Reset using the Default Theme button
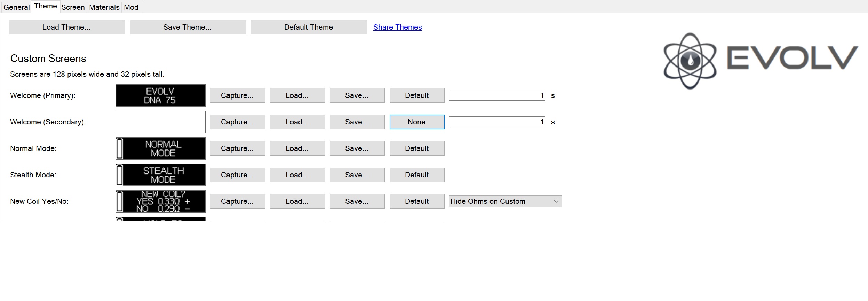868x301 pixels. tap(308, 27)
